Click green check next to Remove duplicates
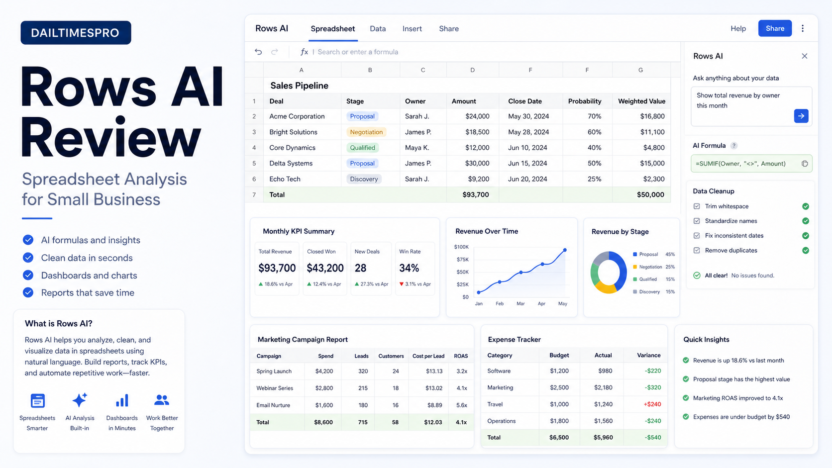832x468 pixels. tap(805, 250)
